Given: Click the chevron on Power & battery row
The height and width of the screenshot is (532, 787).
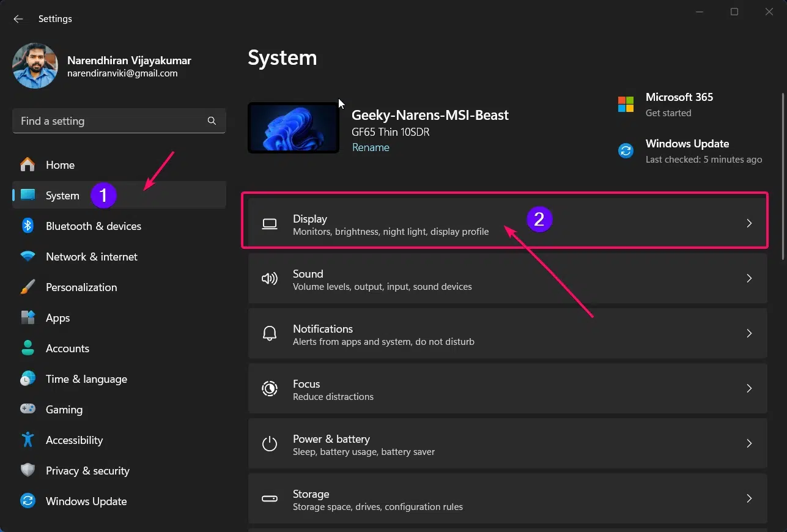Looking at the screenshot, I should tap(749, 444).
